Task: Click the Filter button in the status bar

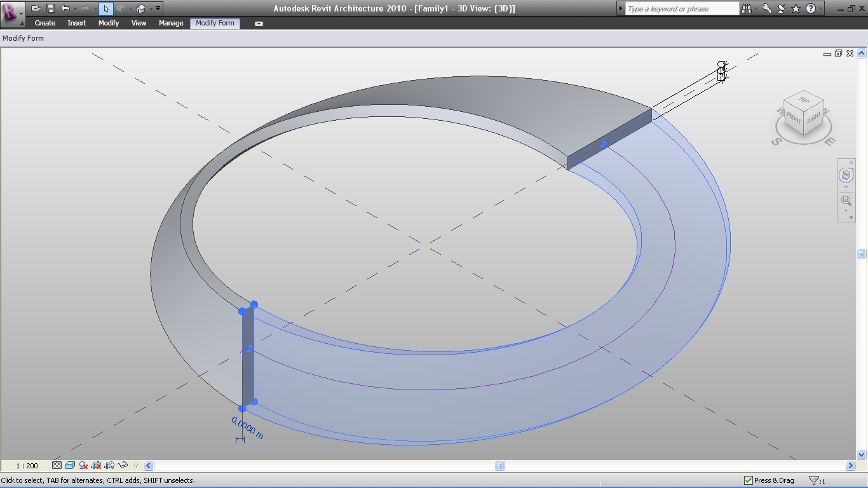Action: click(814, 480)
